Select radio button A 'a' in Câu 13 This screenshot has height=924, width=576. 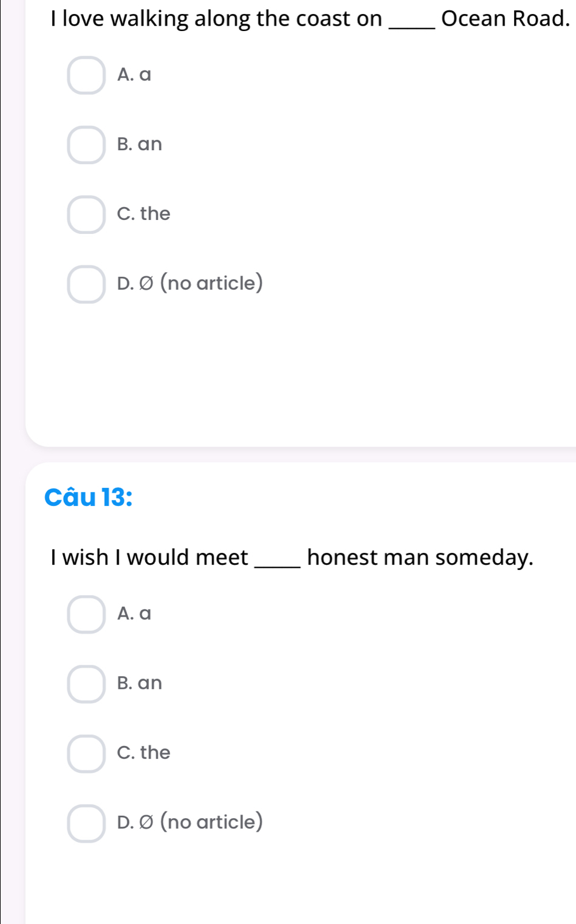click(x=86, y=614)
